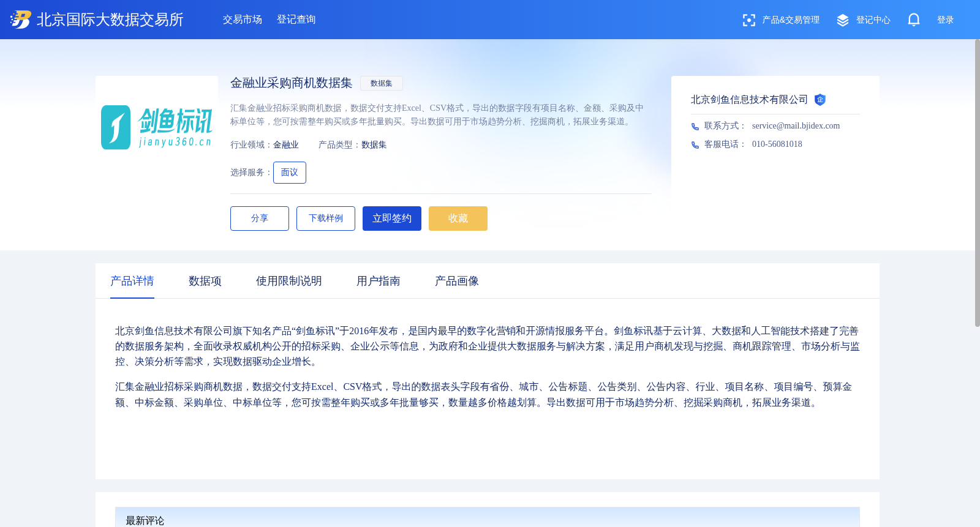Click the email service@mail.bjidex.com
Screen dimensions: 980x527
(796, 126)
